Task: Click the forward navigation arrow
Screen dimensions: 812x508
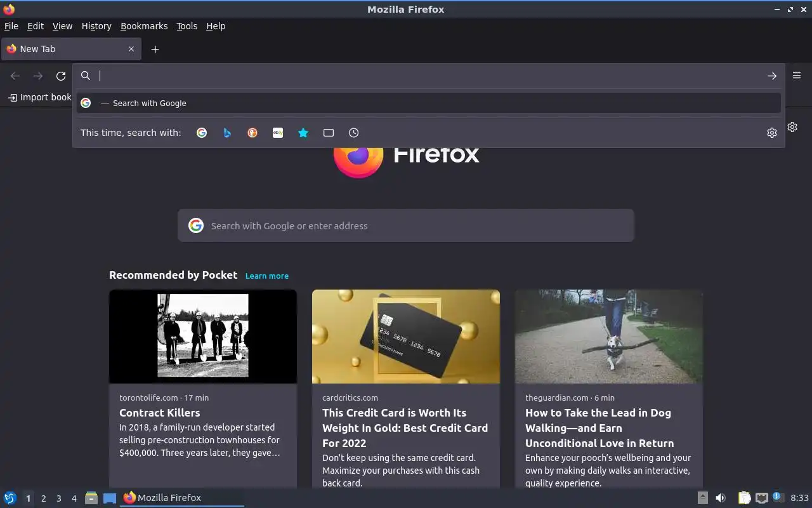Action: [38, 76]
